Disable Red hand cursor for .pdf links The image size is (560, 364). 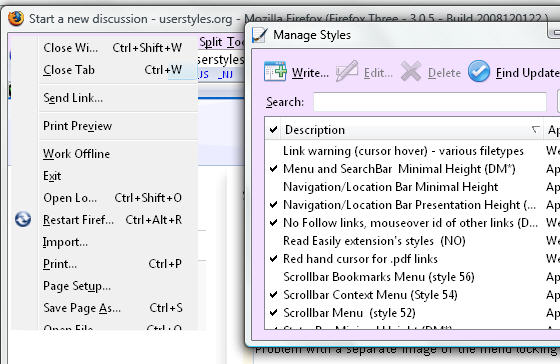pyautogui.click(x=274, y=259)
